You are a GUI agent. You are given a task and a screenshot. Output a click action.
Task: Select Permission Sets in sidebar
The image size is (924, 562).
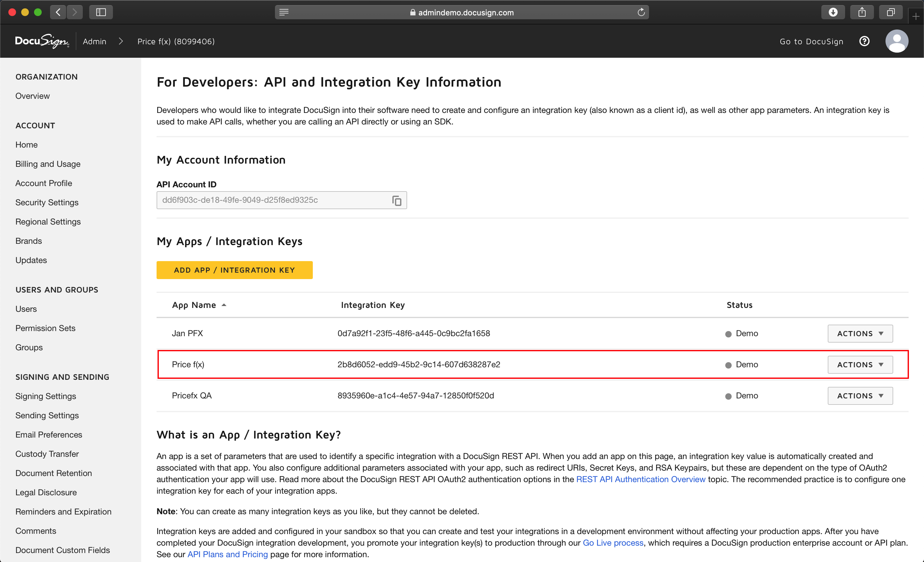[45, 328]
